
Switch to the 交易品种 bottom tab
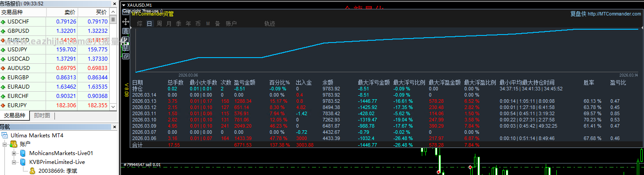click(15, 116)
